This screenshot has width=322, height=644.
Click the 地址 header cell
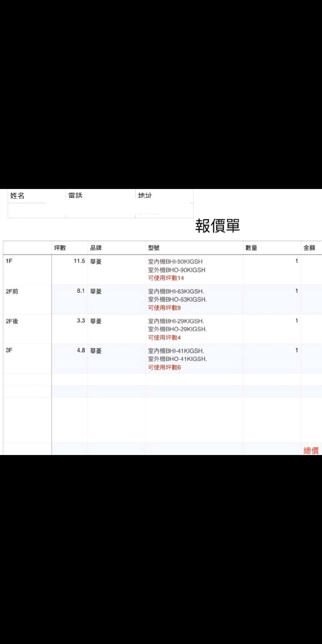145,196
